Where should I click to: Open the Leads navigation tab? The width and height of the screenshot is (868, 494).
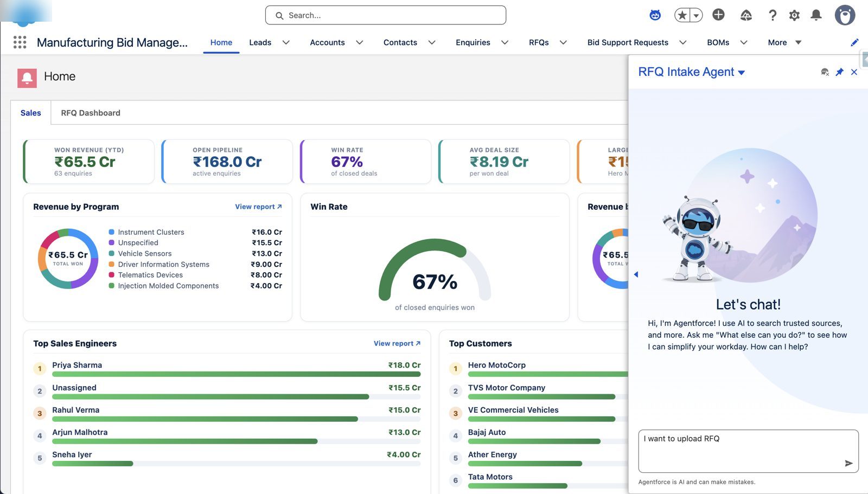pyautogui.click(x=260, y=42)
